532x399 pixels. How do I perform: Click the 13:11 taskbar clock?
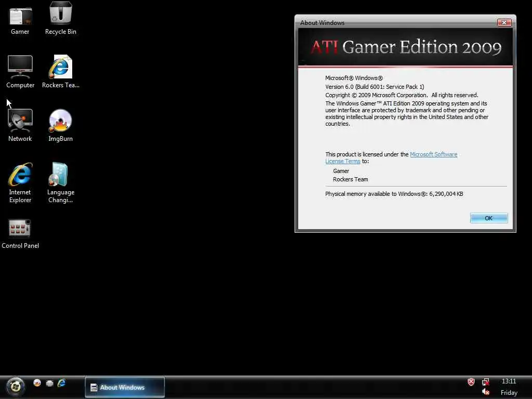pyautogui.click(x=509, y=381)
